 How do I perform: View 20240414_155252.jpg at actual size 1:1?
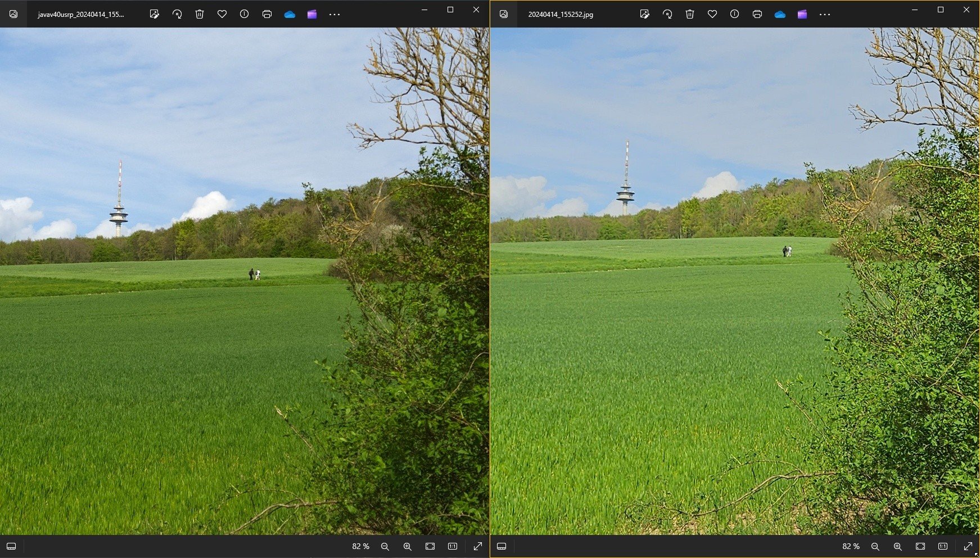[943, 546]
